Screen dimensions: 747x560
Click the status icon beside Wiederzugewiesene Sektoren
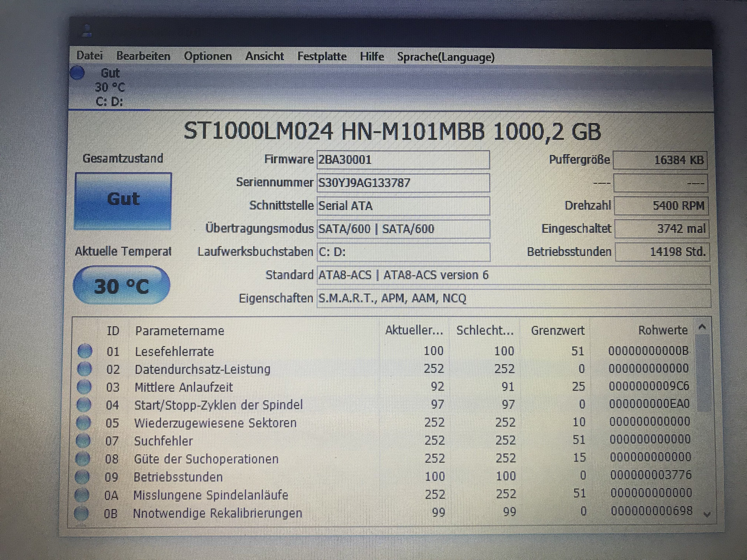tap(83, 423)
